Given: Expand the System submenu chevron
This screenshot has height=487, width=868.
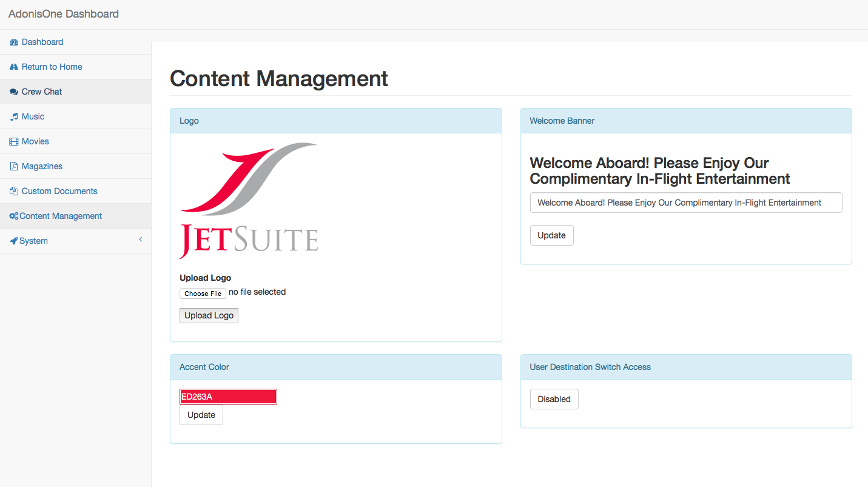Looking at the screenshot, I should [x=141, y=240].
